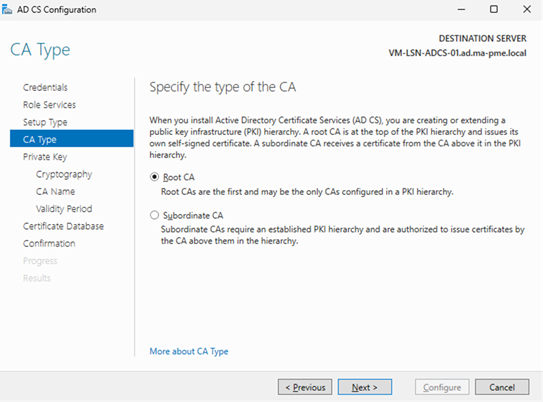Select the Subordinate CA radio button
This screenshot has height=402, width=543.
click(154, 215)
